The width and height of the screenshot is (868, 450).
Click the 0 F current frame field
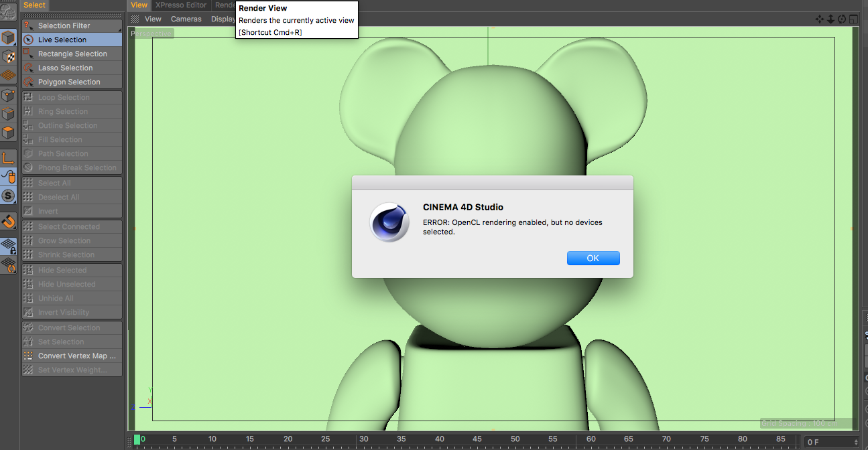(831, 442)
